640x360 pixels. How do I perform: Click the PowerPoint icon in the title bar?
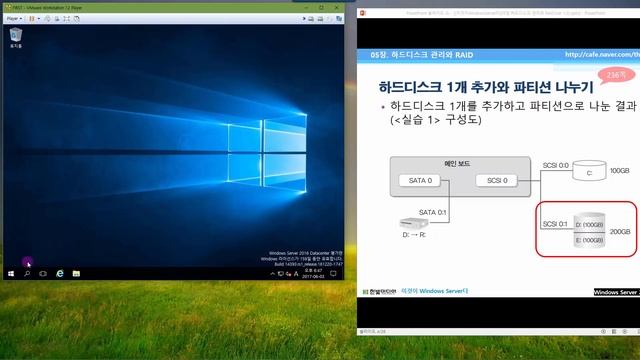363,13
